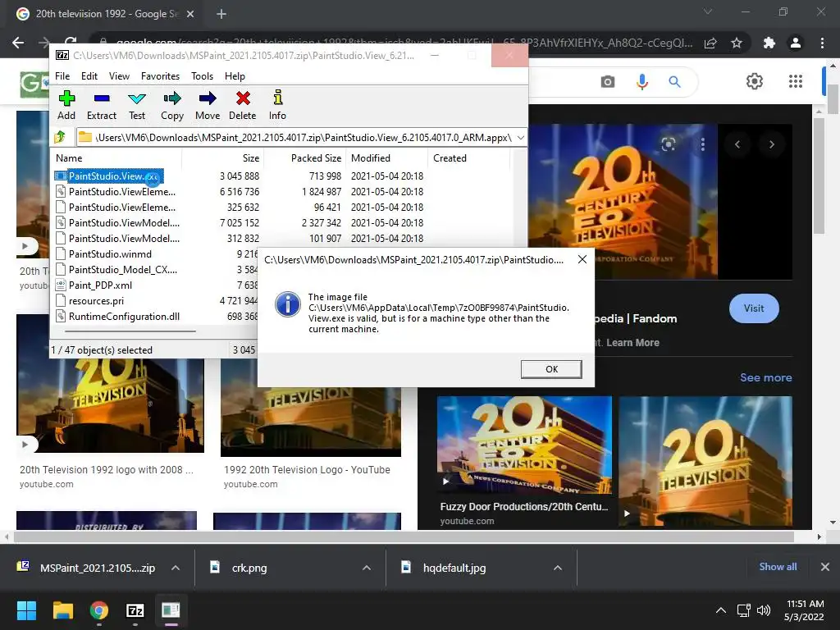Open the Edit menu in 7-Zip

click(89, 76)
